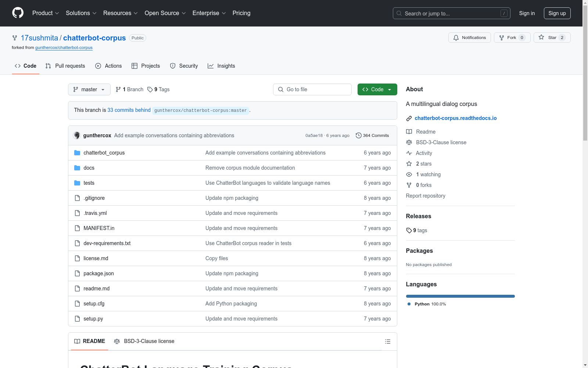Click the Go to file input
The height and width of the screenshot is (368, 588).
coord(312,89)
